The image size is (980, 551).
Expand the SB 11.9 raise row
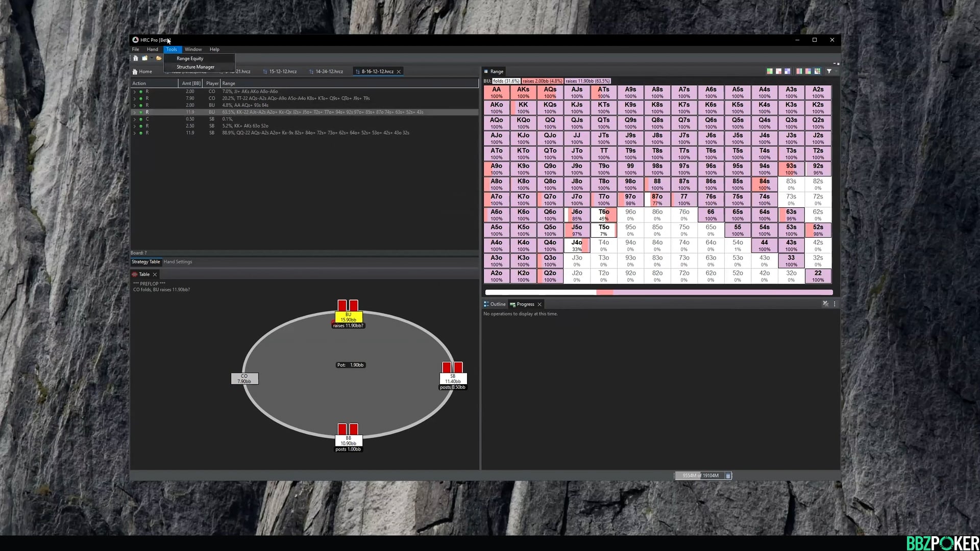point(135,133)
